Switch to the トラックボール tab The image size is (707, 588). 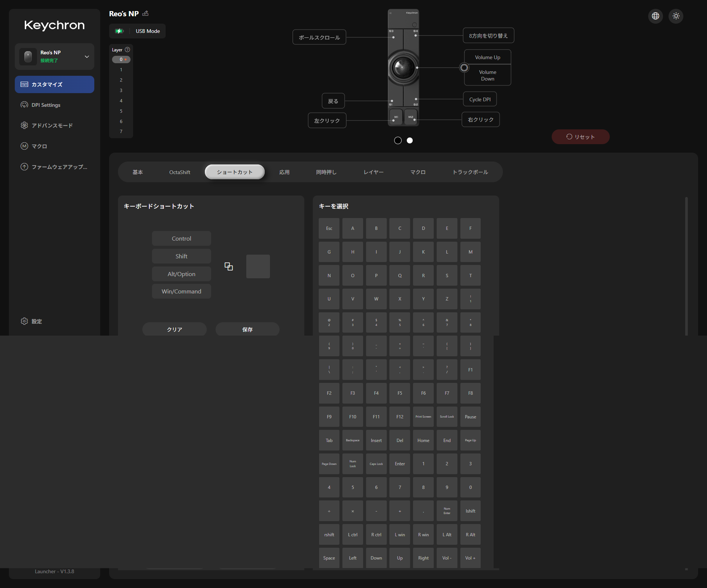470,172
